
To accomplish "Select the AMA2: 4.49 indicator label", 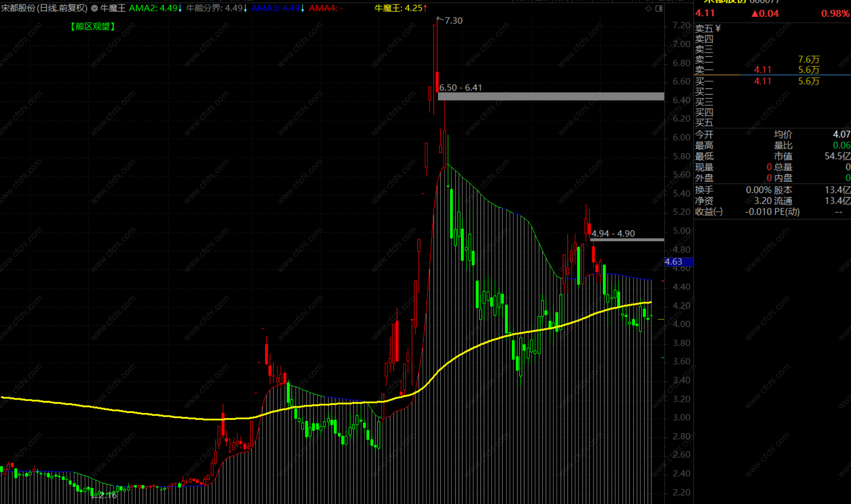I will pos(153,8).
